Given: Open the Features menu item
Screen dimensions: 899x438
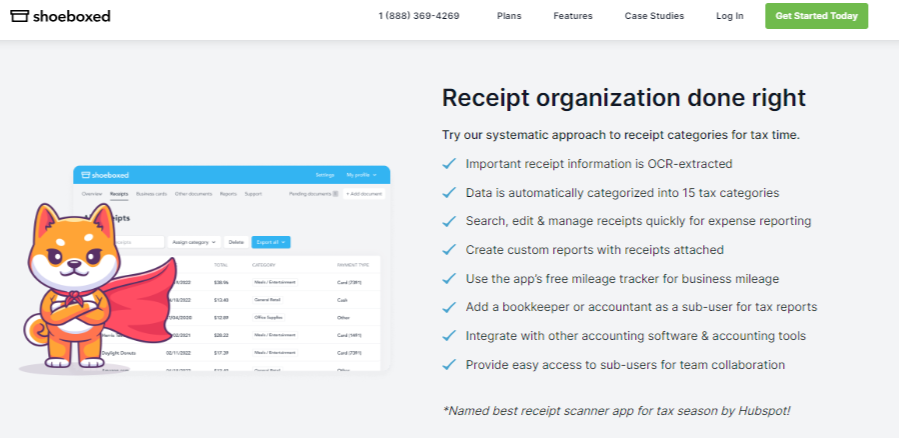Looking at the screenshot, I should point(573,16).
